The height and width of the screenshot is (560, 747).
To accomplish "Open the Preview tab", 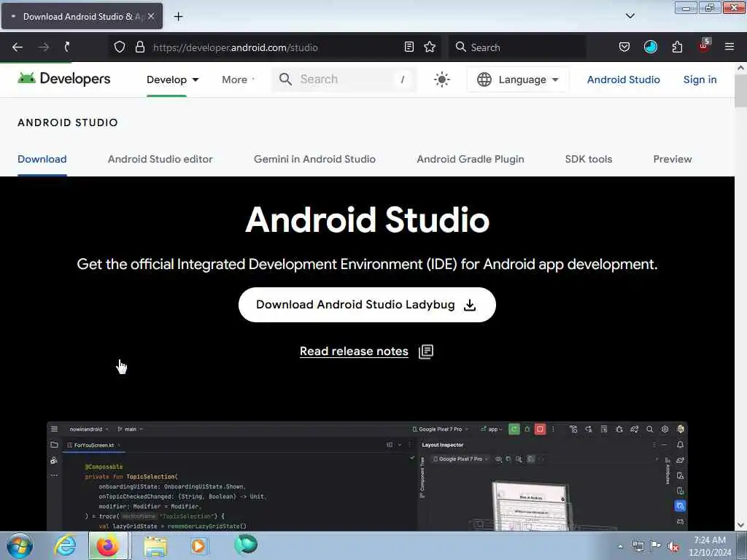I will pyautogui.click(x=672, y=159).
